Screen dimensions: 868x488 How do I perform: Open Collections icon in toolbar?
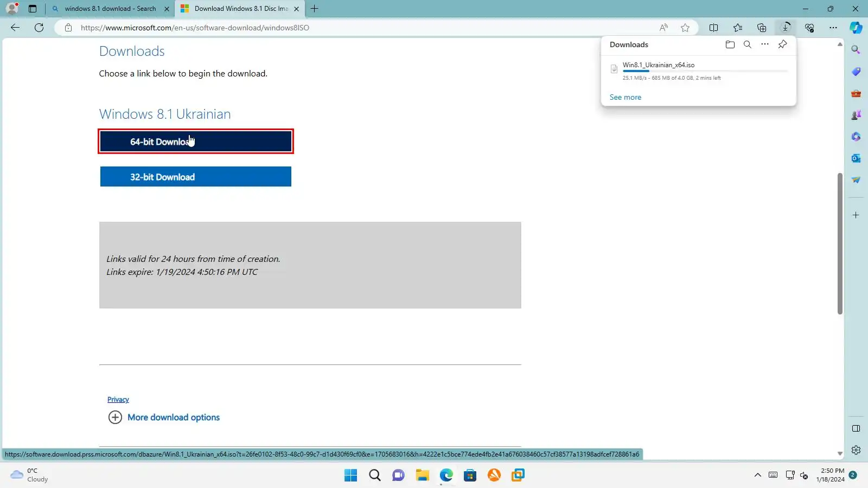(762, 28)
